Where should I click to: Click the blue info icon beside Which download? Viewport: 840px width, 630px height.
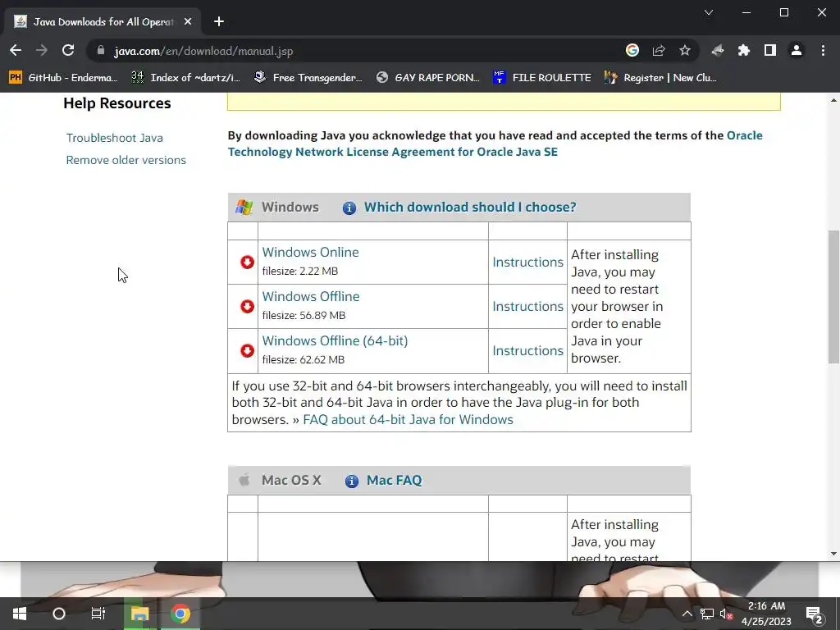pos(349,208)
